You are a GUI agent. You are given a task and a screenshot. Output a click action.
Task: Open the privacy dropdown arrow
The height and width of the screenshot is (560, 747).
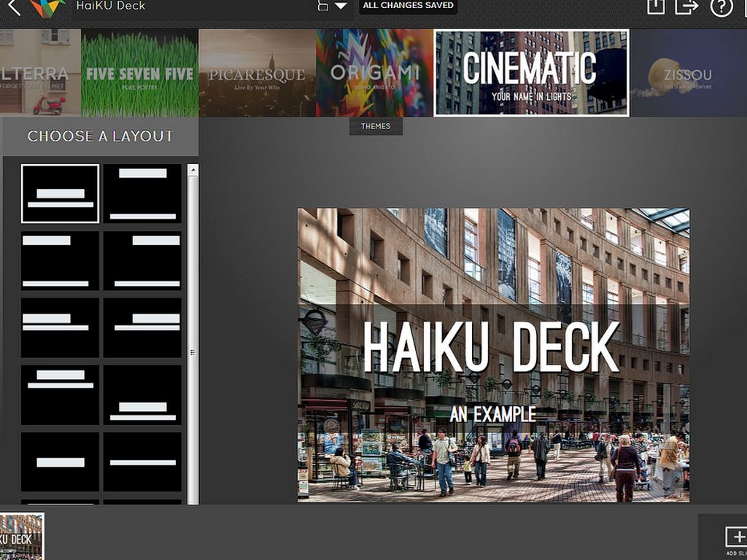point(340,6)
